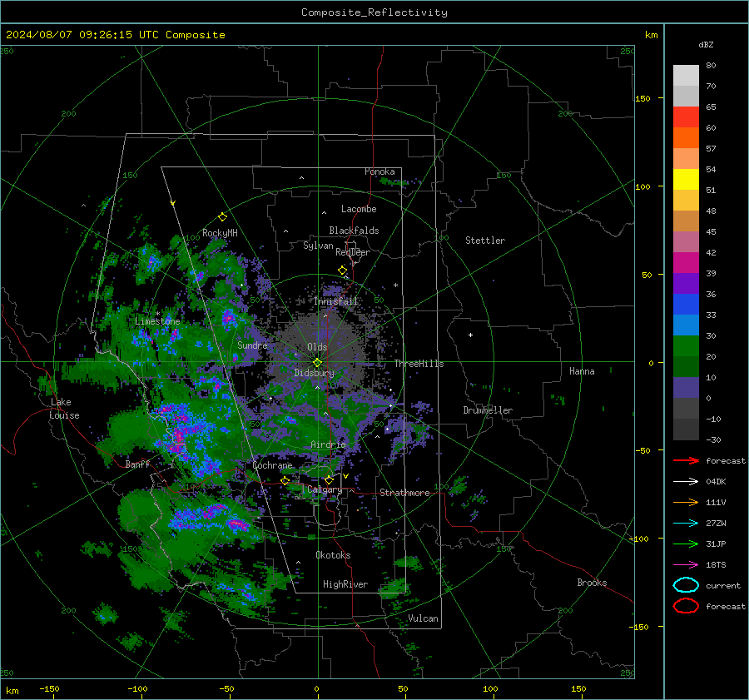Click the Composite_Reflectivity title
This screenshot has width=749, height=700.
374,12
